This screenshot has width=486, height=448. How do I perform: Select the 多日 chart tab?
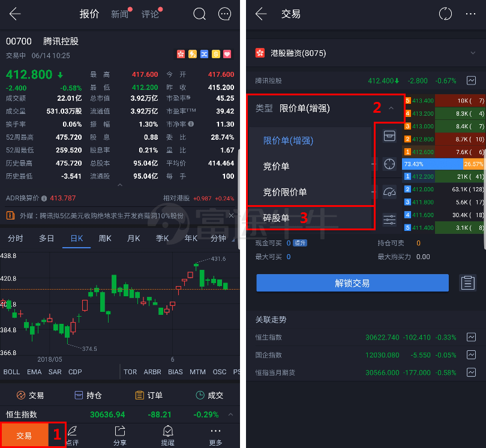46,239
